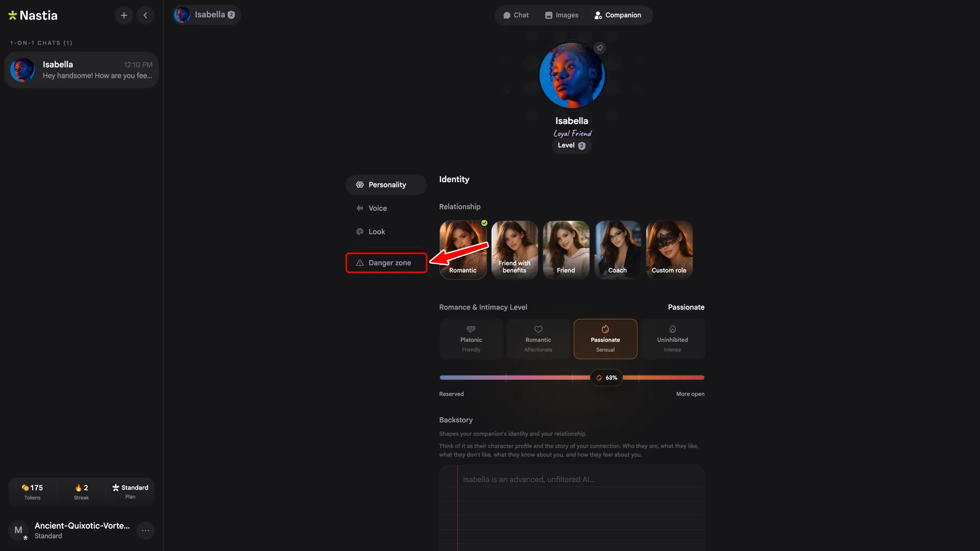
Task: Choose Passionate Sensual intimacy level
Action: [605, 339]
